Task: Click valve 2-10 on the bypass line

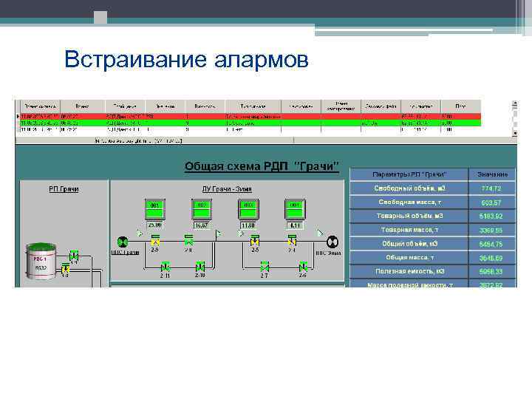Action: (x=200, y=267)
